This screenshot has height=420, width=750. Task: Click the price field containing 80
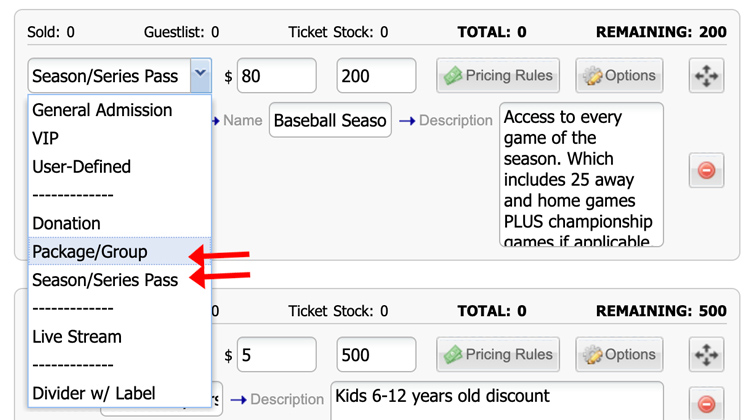pyautogui.click(x=276, y=76)
